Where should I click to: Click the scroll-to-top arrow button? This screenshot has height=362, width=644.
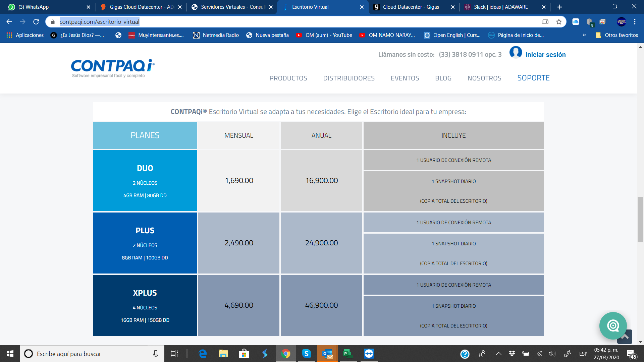coord(625,337)
